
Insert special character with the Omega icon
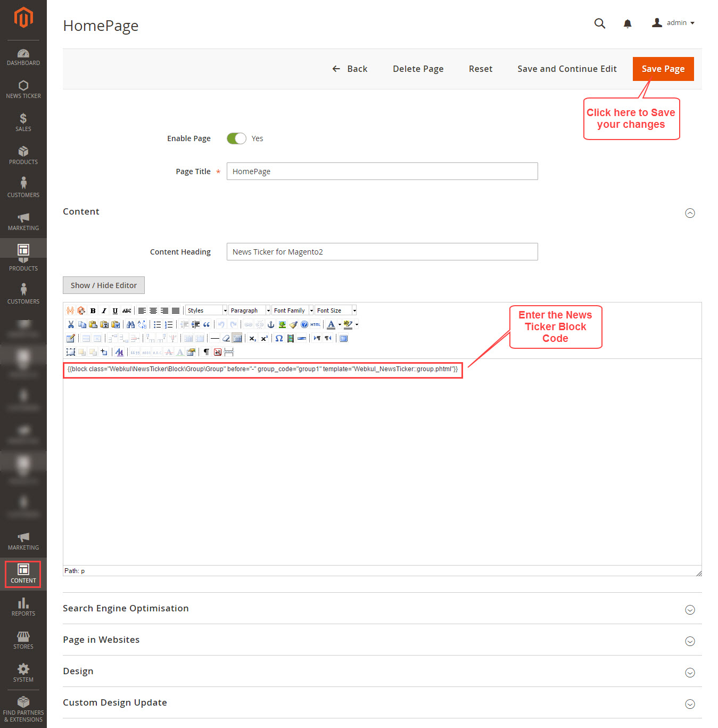(x=279, y=338)
